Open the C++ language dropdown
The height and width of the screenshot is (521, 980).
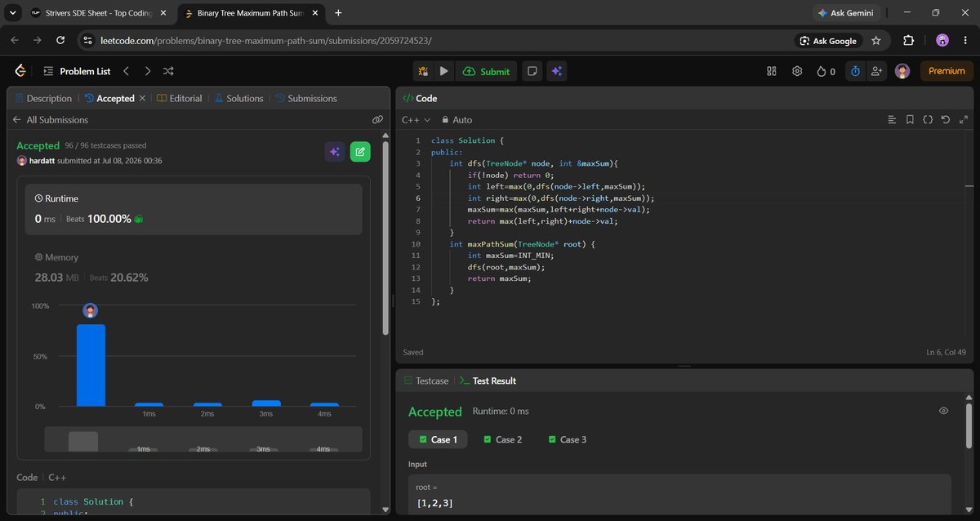(416, 120)
